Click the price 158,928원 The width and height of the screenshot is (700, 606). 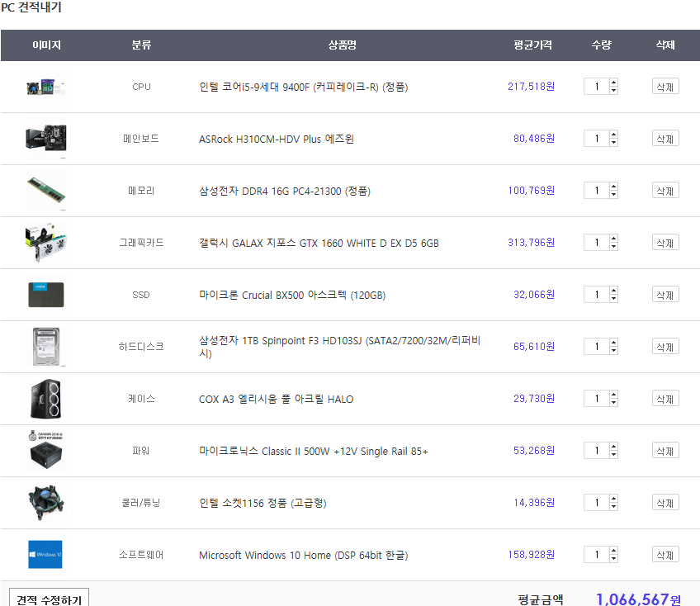point(532,555)
